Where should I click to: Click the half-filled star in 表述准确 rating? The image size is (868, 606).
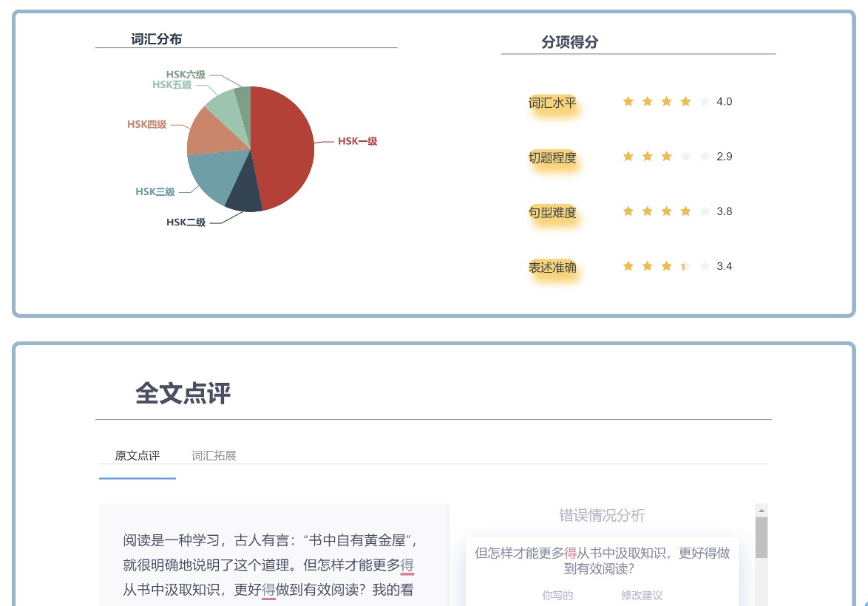(685, 265)
